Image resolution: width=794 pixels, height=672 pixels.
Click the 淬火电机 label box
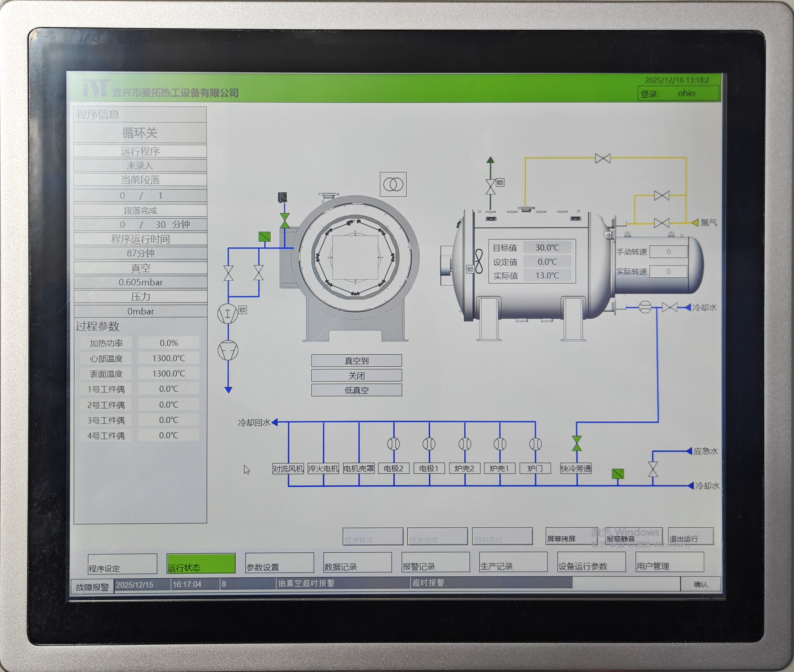[x=323, y=469]
